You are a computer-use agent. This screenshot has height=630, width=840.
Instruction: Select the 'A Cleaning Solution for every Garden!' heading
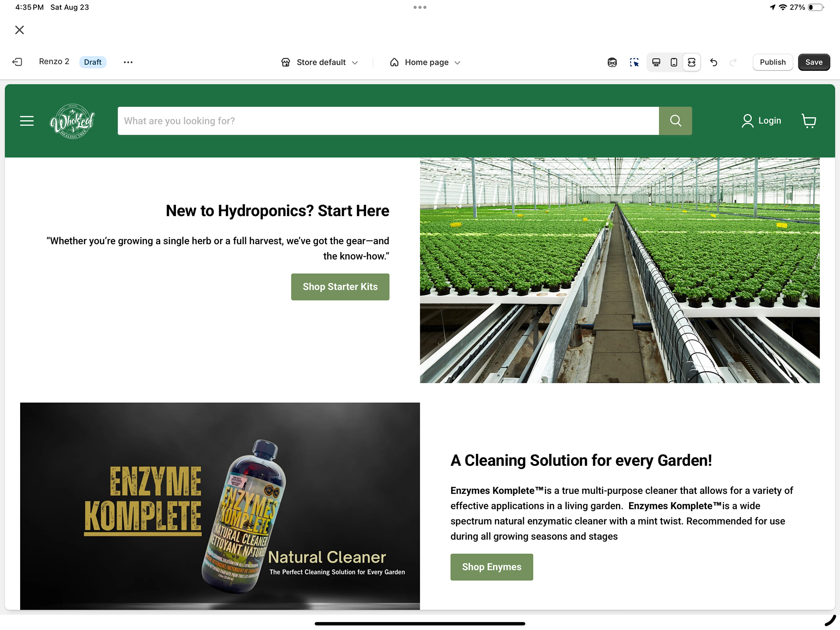[x=581, y=461]
